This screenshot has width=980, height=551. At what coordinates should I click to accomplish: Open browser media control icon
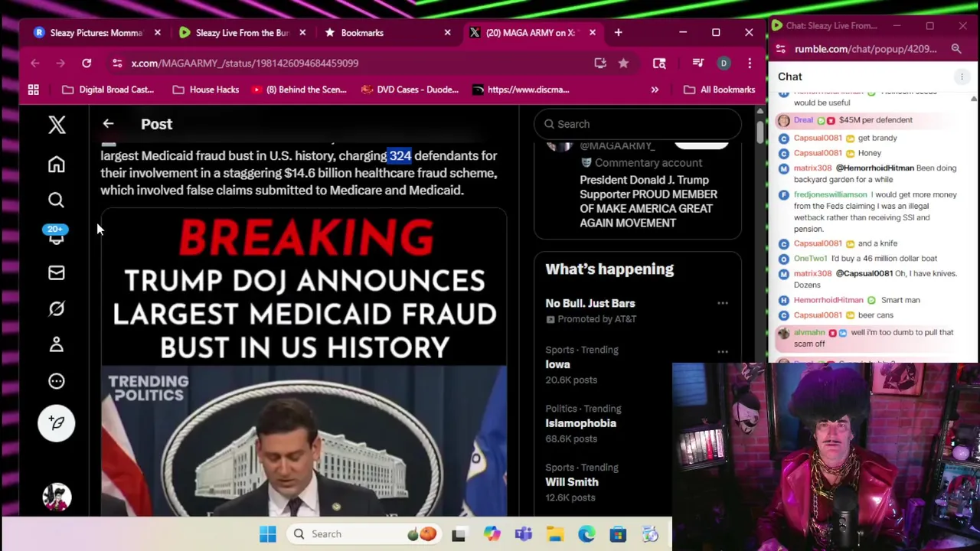697,63
